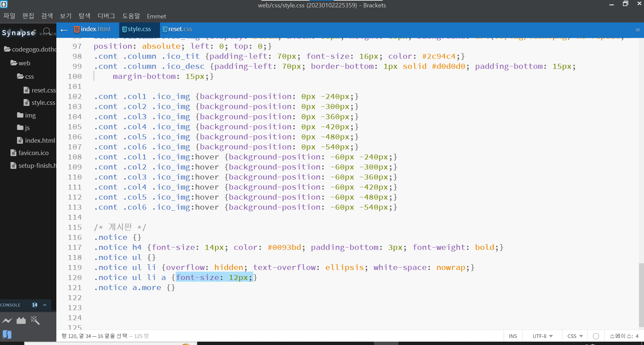Click the console message count badge 14
The height and width of the screenshot is (345, 644).
click(x=35, y=305)
